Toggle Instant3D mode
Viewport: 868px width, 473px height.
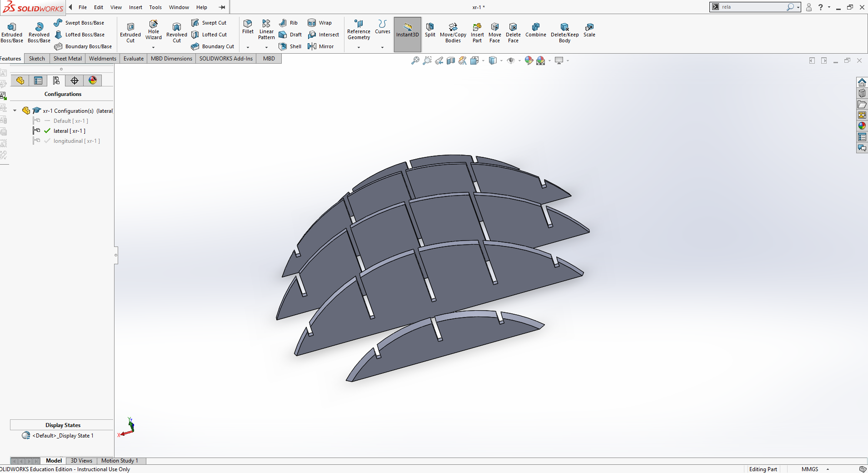(x=408, y=35)
